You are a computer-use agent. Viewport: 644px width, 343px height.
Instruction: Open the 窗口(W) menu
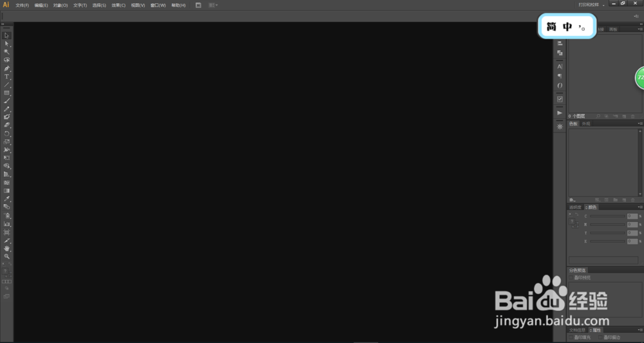click(158, 5)
